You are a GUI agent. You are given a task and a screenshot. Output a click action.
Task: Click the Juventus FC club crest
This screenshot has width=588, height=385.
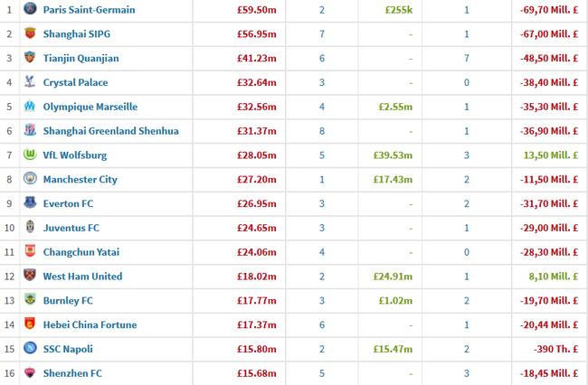(x=28, y=228)
